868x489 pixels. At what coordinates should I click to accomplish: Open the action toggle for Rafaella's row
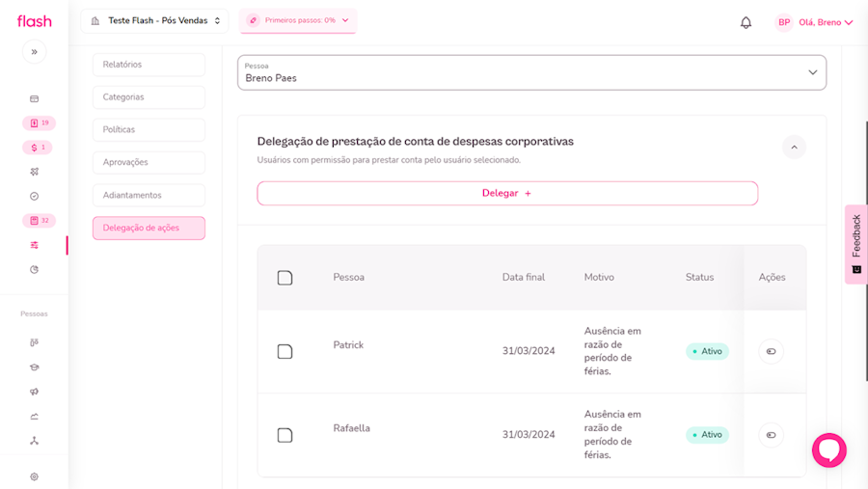point(771,435)
